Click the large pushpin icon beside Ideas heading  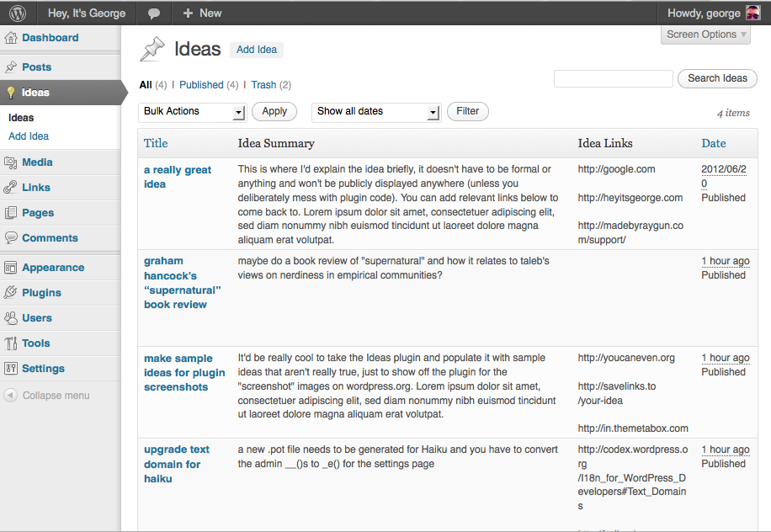[x=152, y=49]
